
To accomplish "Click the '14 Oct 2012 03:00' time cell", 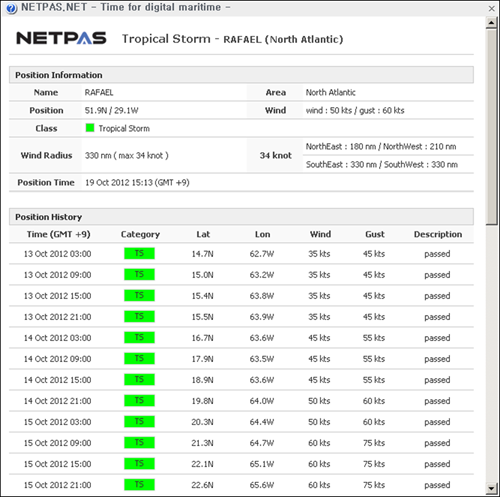I will (x=57, y=338).
